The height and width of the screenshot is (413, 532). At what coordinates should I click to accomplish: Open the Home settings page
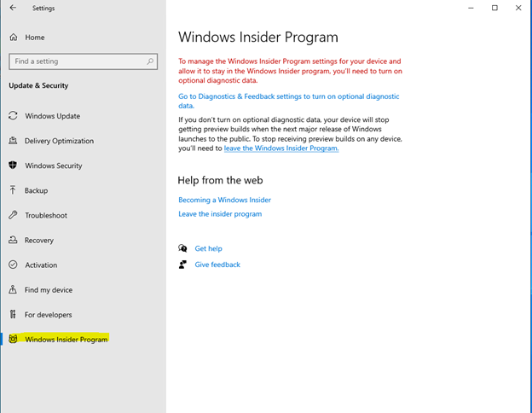pyautogui.click(x=35, y=38)
